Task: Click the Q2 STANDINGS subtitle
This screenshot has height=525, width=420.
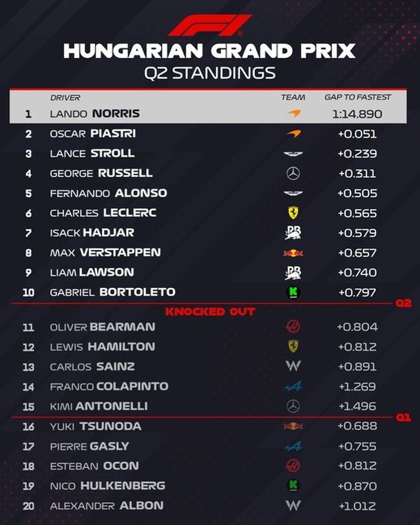Action: pos(209,72)
